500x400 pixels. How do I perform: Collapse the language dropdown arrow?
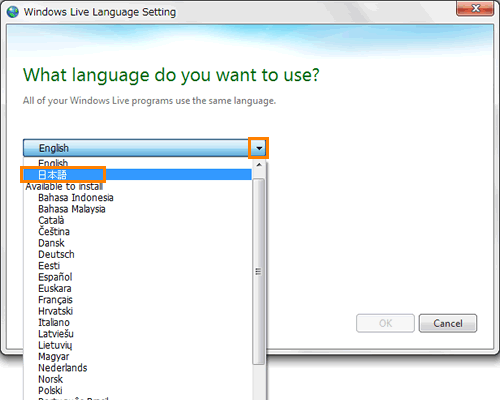[x=259, y=148]
